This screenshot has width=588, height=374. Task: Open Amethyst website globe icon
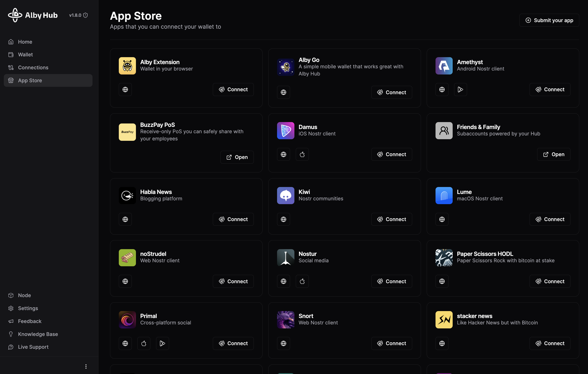click(x=442, y=90)
